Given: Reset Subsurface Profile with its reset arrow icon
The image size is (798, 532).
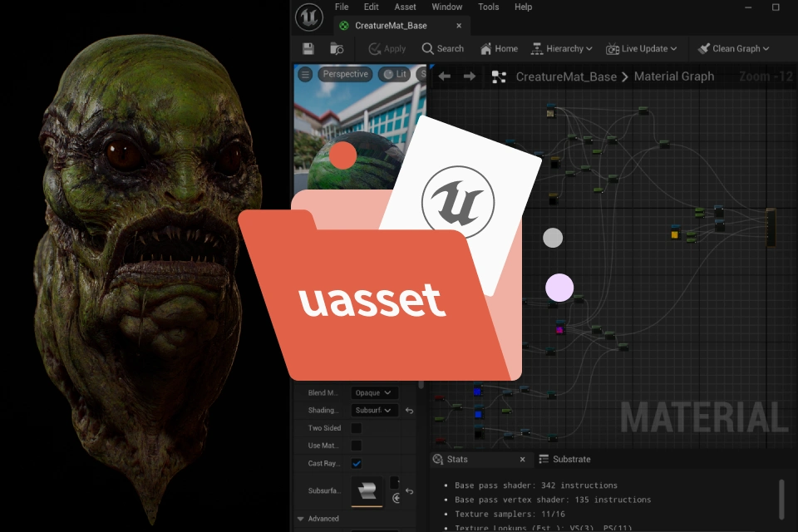Looking at the screenshot, I should 409,491.
